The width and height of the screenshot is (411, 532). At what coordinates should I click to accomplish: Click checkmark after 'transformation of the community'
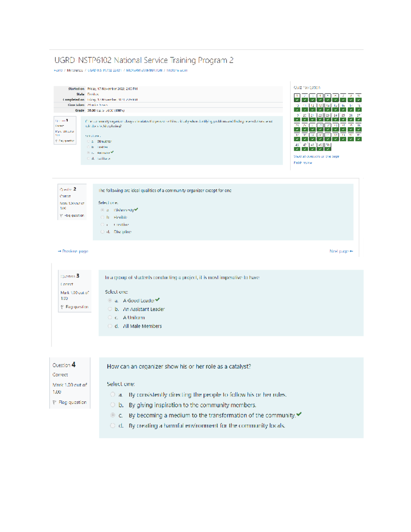pos(299,414)
